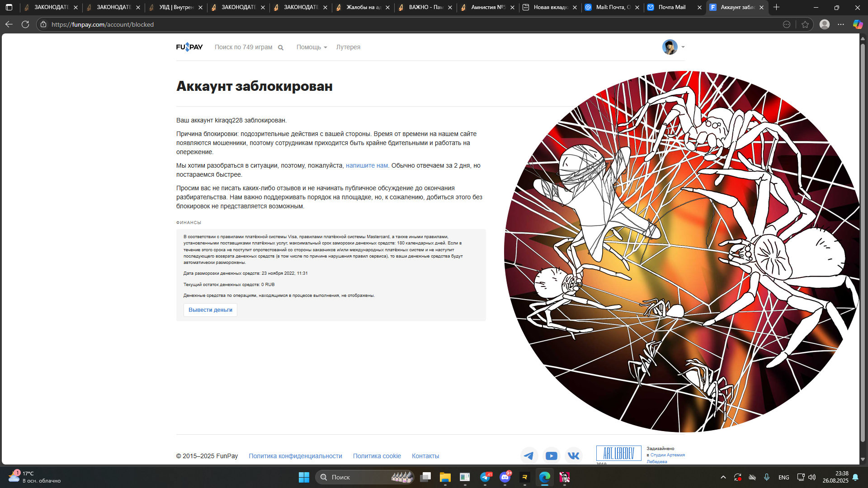This screenshot has width=868, height=488.
Task: Open the Лутерея link
Action: click(x=348, y=47)
